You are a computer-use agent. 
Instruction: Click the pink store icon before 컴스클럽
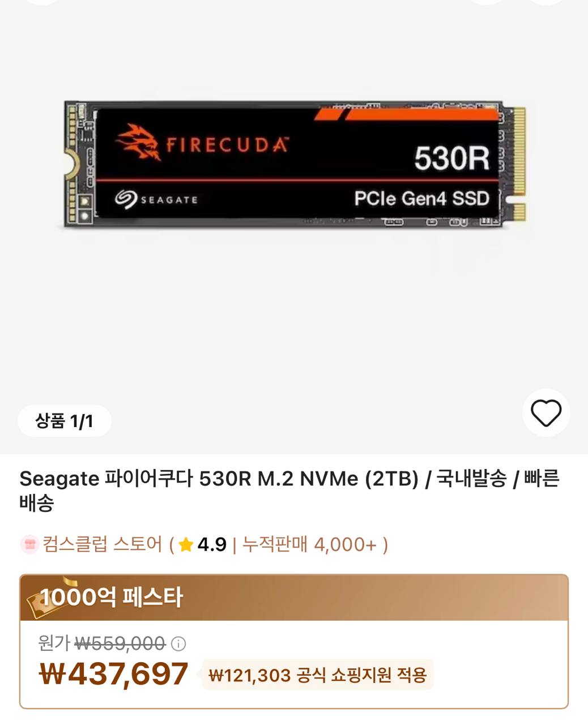pos(29,544)
